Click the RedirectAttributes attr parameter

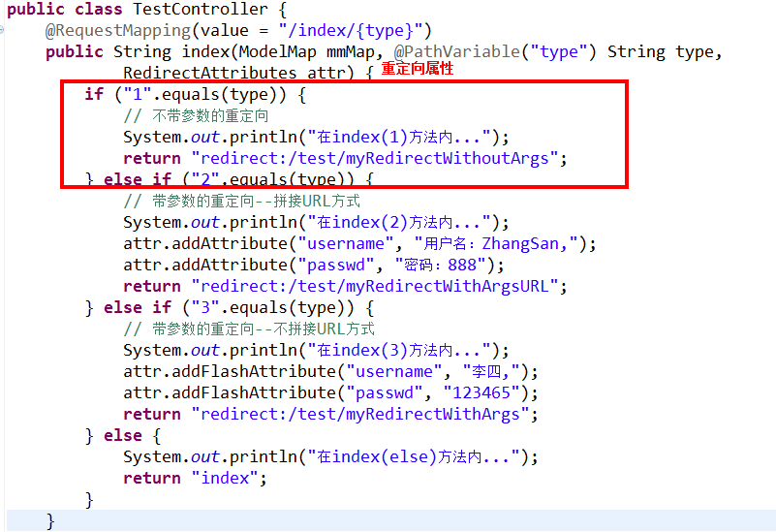234,73
